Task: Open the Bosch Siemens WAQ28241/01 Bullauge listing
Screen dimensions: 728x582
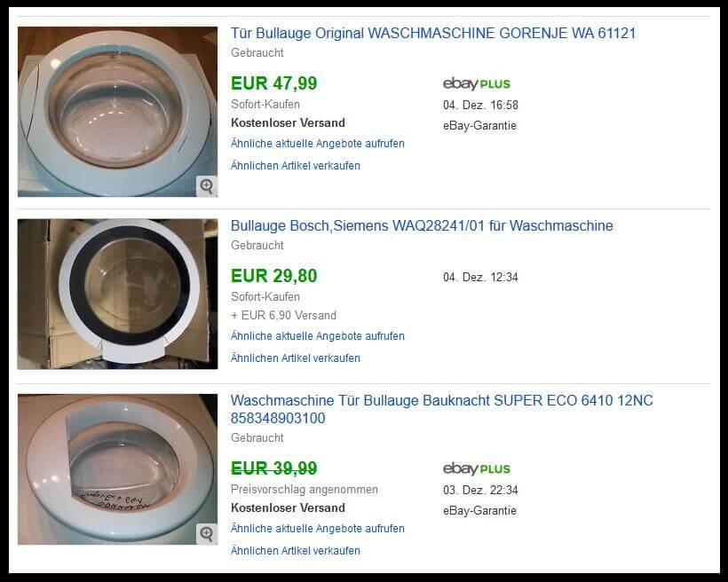Action: pyautogui.click(x=422, y=226)
